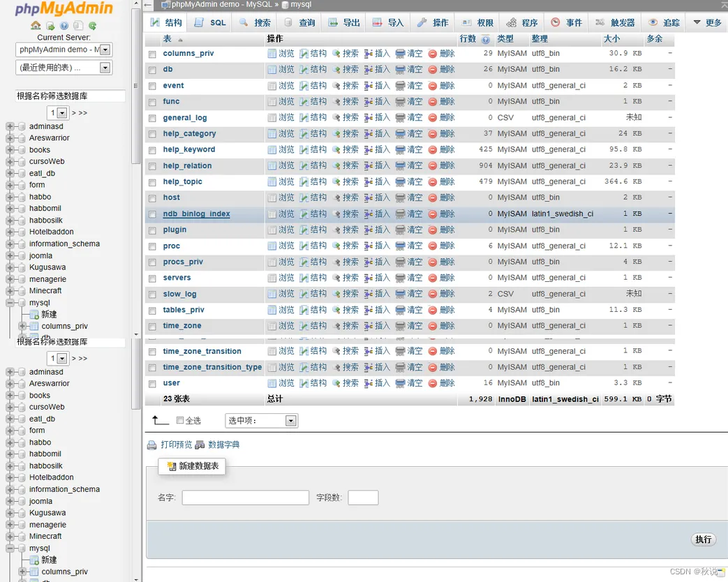Image resolution: width=728 pixels, height=582 pixels.
Task: Click the print preview printer icon
Action: [x=152, y=445]
